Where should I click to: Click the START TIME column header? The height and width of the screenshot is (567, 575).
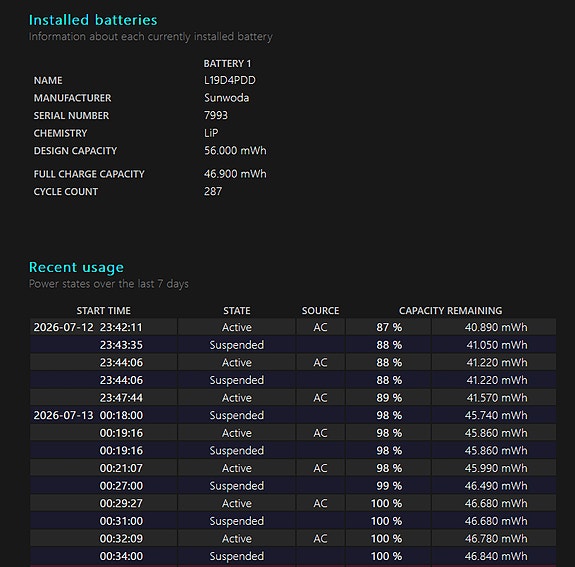pos(103,311)
